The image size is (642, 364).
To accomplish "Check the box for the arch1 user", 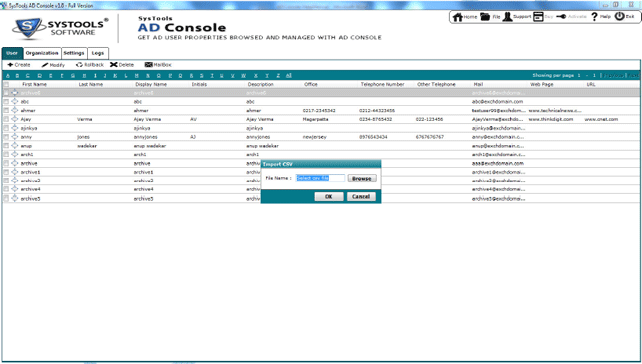I will pos(6,154).
